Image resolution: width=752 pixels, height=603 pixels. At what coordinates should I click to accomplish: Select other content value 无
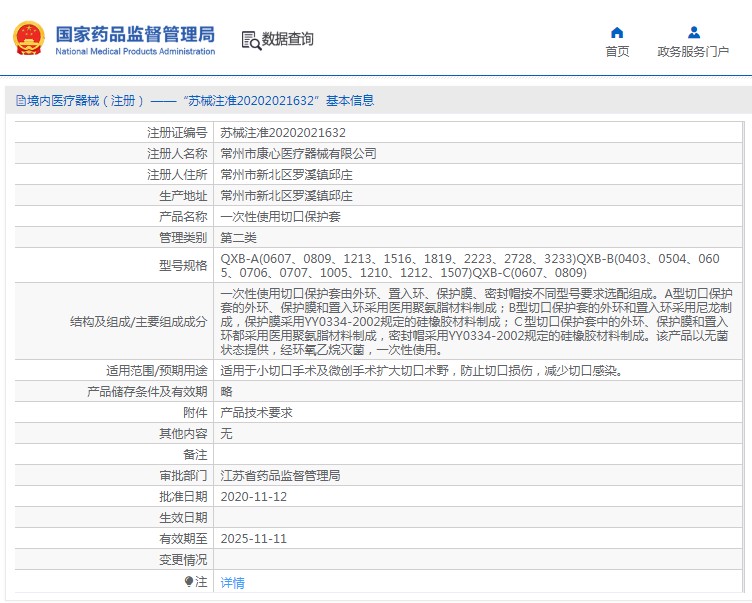(226, 434)
